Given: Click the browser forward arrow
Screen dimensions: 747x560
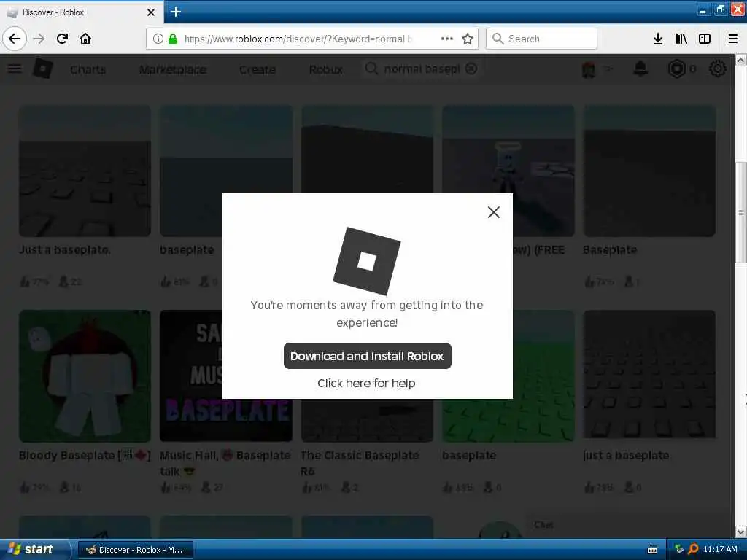Looking at the screenshot, I should point(39,39).
